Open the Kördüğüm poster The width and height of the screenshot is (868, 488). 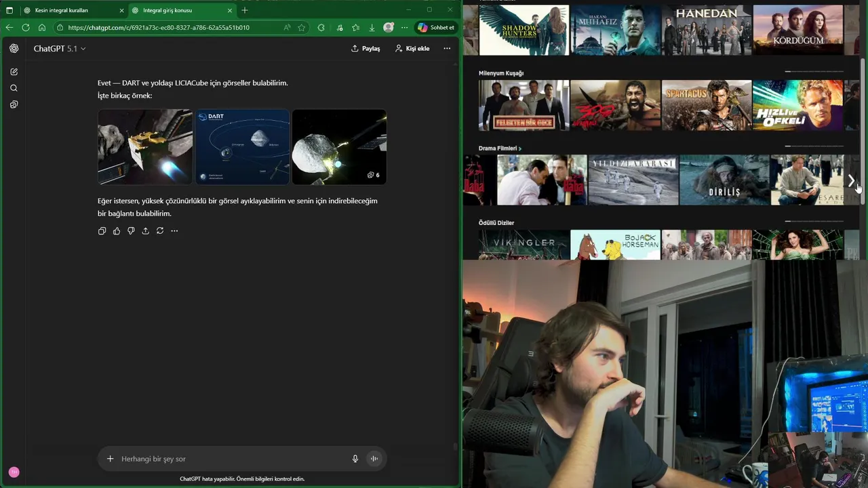tap(798, 30)
